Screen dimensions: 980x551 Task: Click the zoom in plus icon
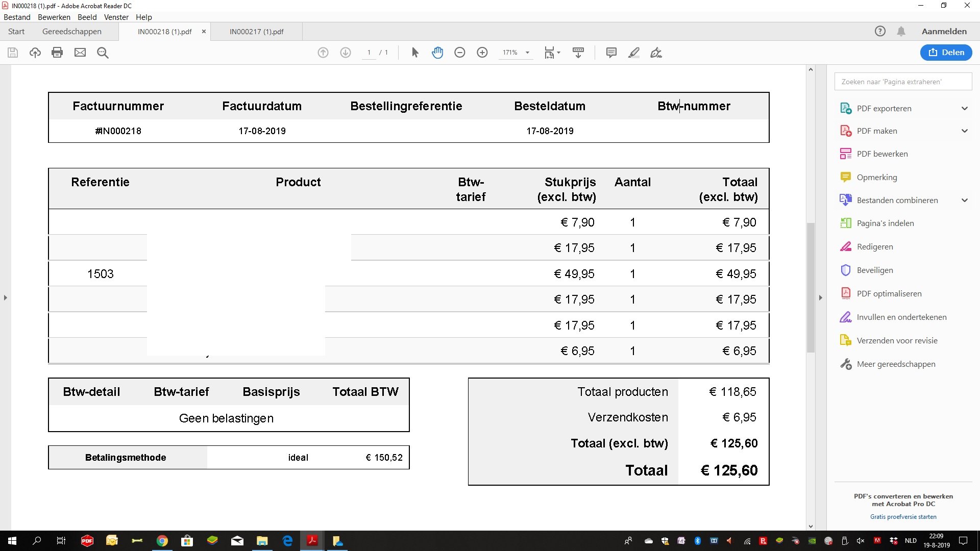point(482,53)
